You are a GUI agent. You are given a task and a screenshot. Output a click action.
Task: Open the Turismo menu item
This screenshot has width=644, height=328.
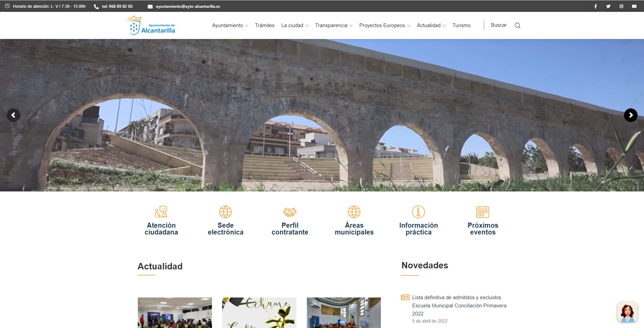461,25
